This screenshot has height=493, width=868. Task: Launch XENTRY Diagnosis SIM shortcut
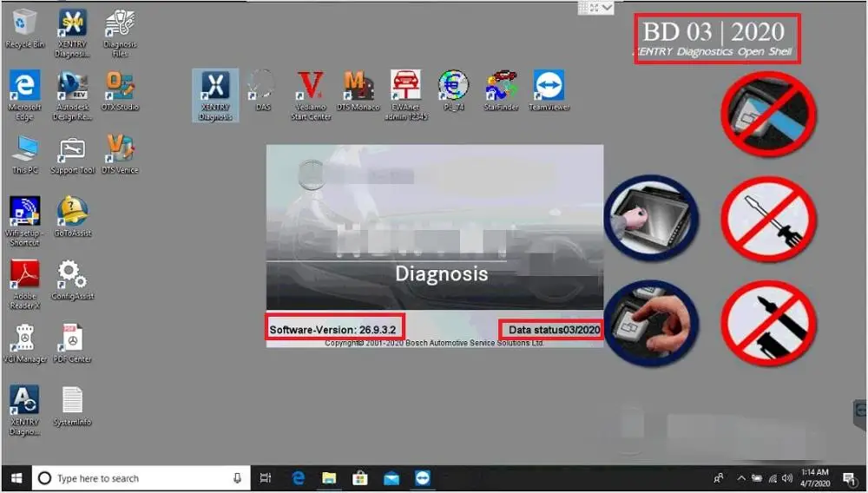[x=73, y=33]
